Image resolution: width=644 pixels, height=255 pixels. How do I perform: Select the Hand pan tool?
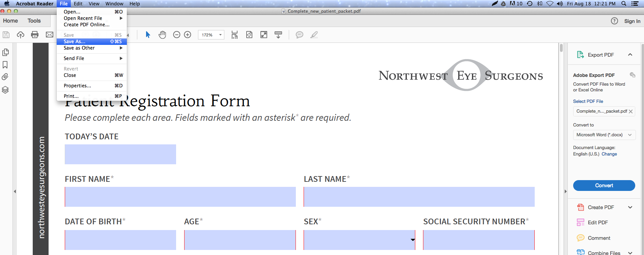(162, 35)
